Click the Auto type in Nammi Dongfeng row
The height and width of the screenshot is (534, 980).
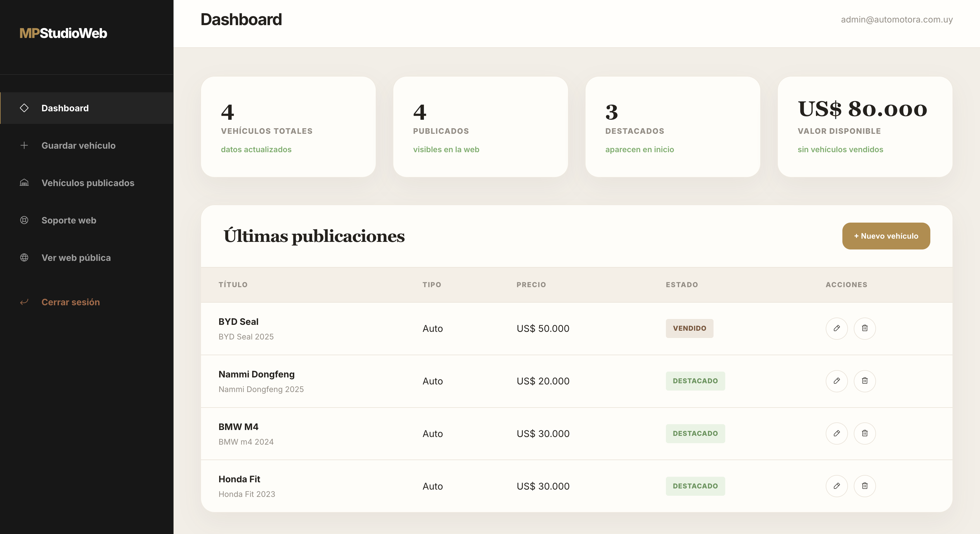(x=432, y=381)
